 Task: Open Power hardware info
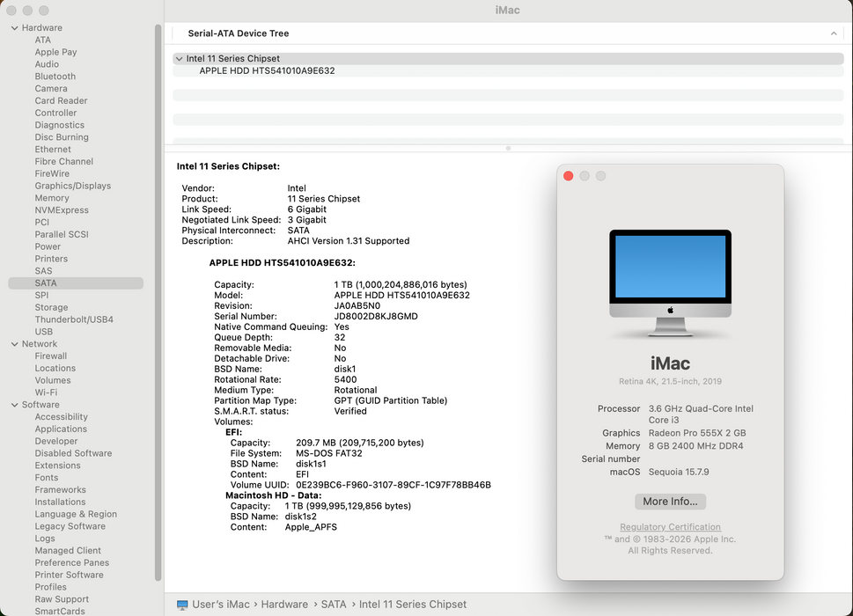click(x=48, y=246)
